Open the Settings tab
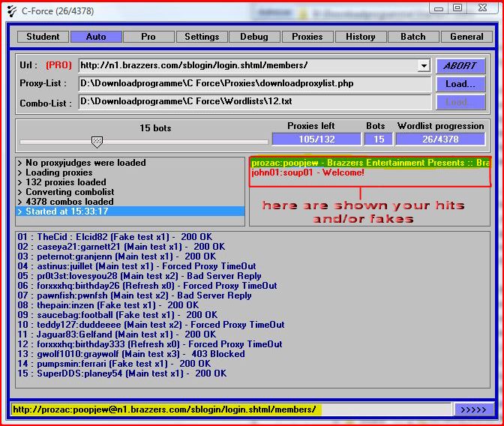This screenshot has height=426, width=504. (x=202, y=37)
